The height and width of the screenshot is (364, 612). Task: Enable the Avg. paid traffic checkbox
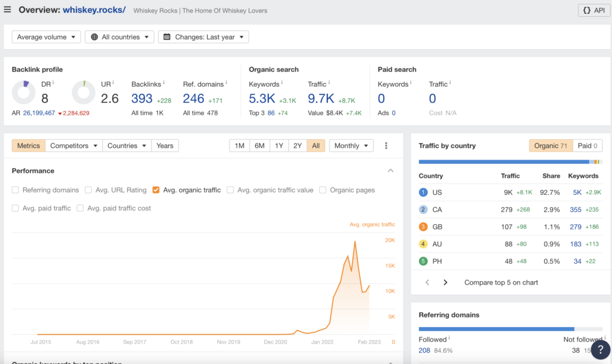coord(15,208)
